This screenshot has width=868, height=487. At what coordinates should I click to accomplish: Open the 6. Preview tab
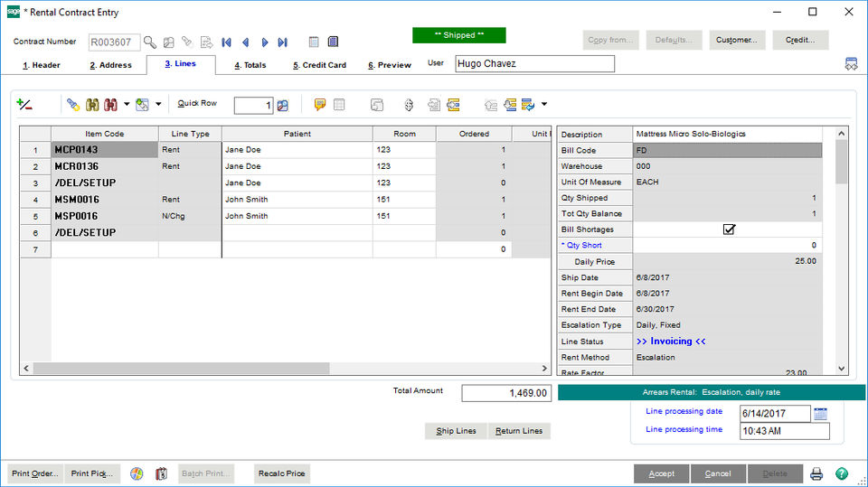(390, 65)
